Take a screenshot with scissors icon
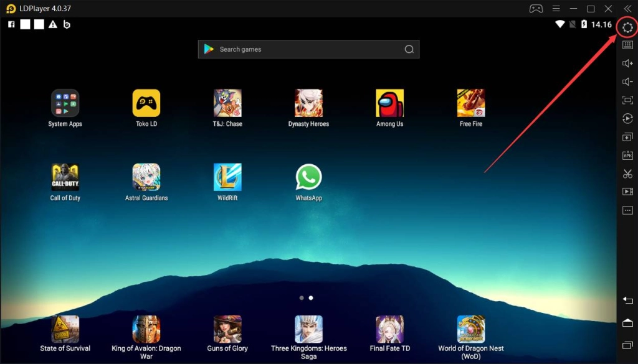Screen dimensions: 638x364 click(x=627, y=174)
